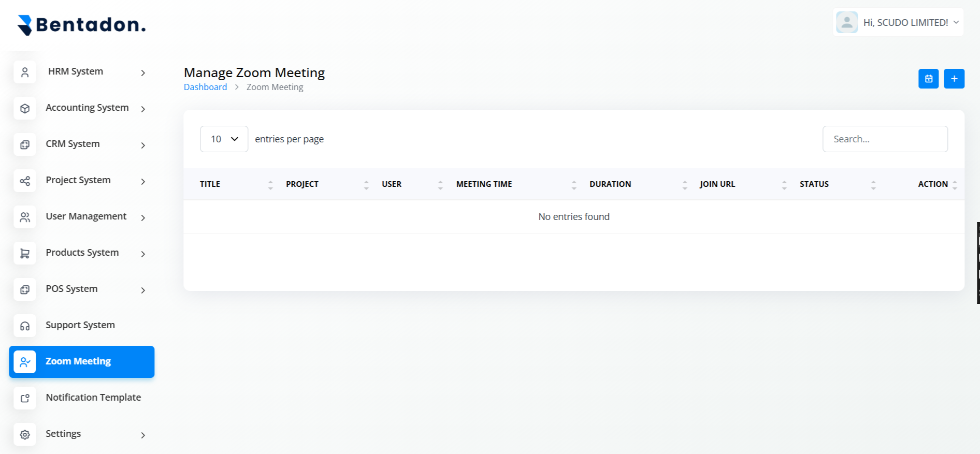This screenshot has height=454, width=980.
Task: Expand CRM System submenu chevron
Action: [x=143, y=145]
